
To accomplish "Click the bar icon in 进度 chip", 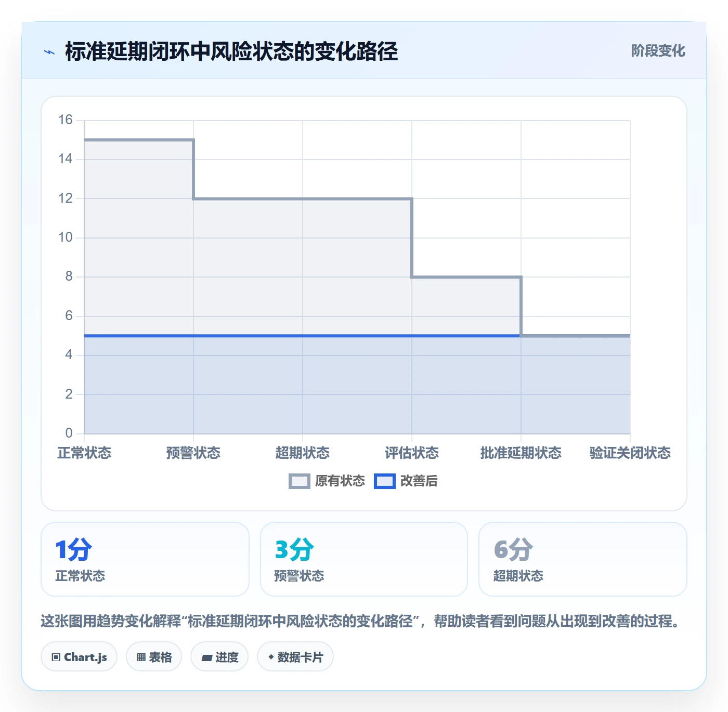I will click(206, 658).
